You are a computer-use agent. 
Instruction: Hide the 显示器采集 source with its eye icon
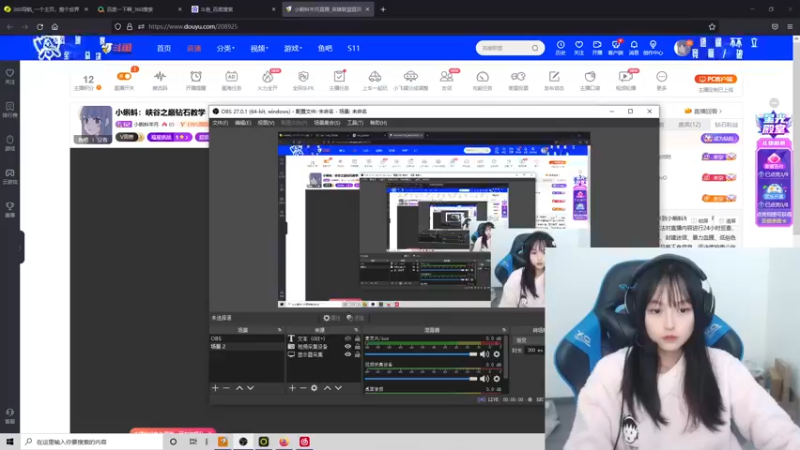click(347, 355)
